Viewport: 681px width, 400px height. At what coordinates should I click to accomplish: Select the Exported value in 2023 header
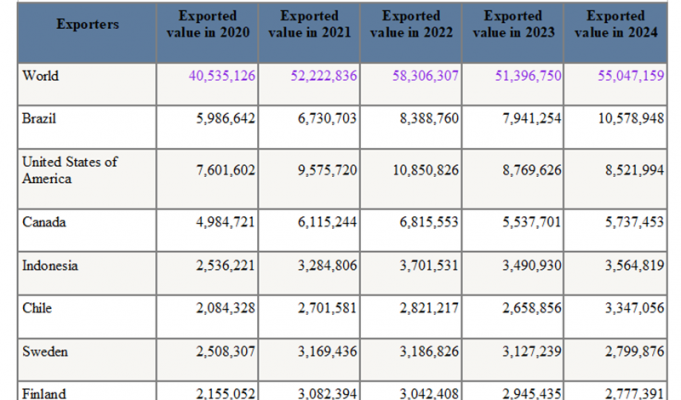(x=513, y=24)
